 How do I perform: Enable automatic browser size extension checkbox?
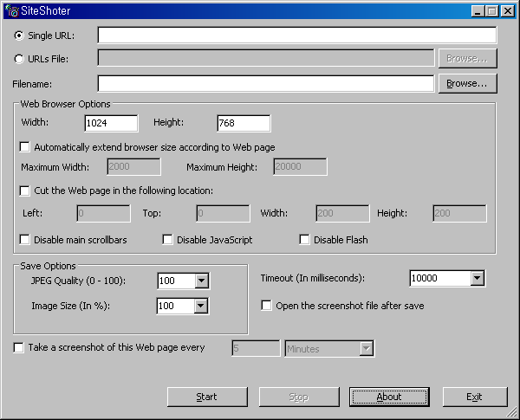click(x=25, y=147)
